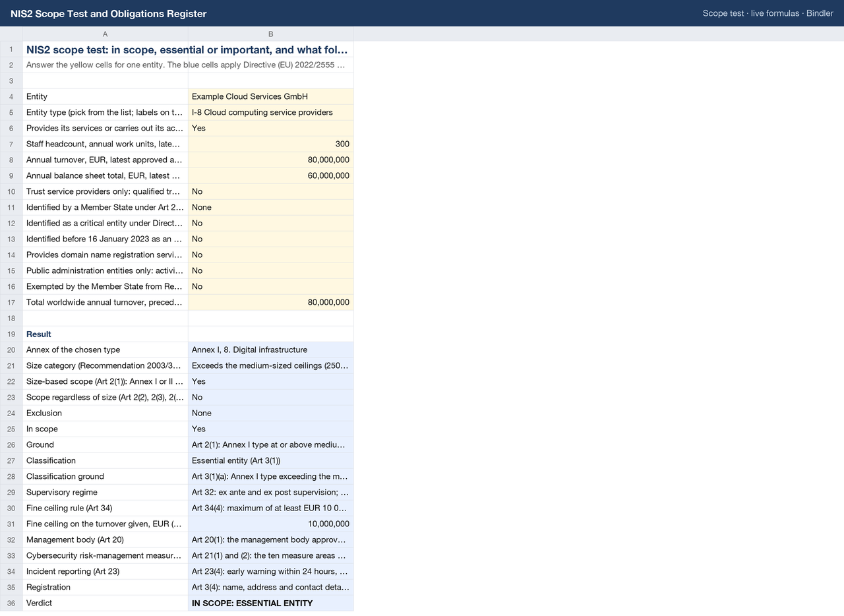Screen dimensions: 844x616
Task: Select row 1 header number
Action: point(11,49)
